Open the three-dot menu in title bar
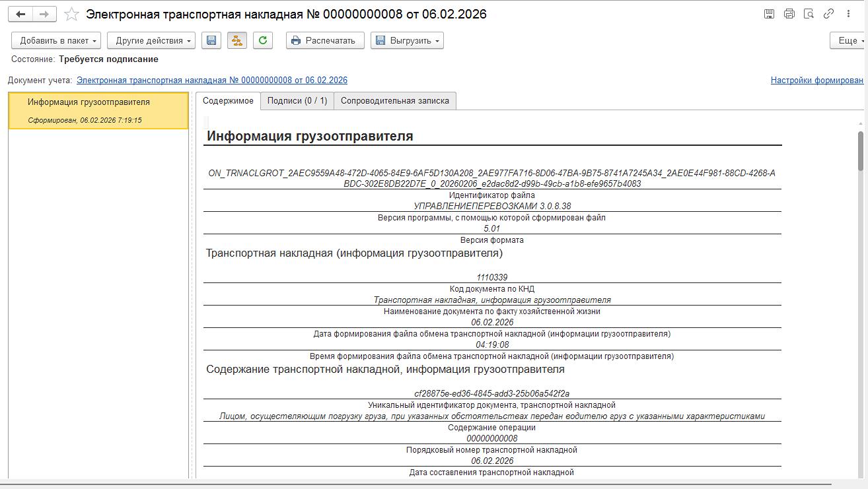The width and height of the screenshot is (868, 489). [x=848, y=14]
